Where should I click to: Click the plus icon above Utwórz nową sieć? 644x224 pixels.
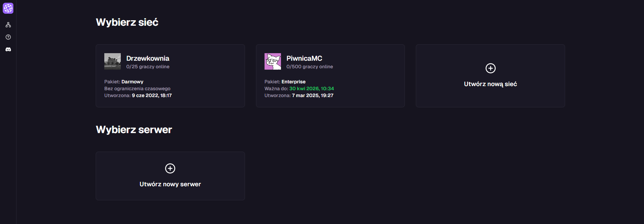click(490, 68)
